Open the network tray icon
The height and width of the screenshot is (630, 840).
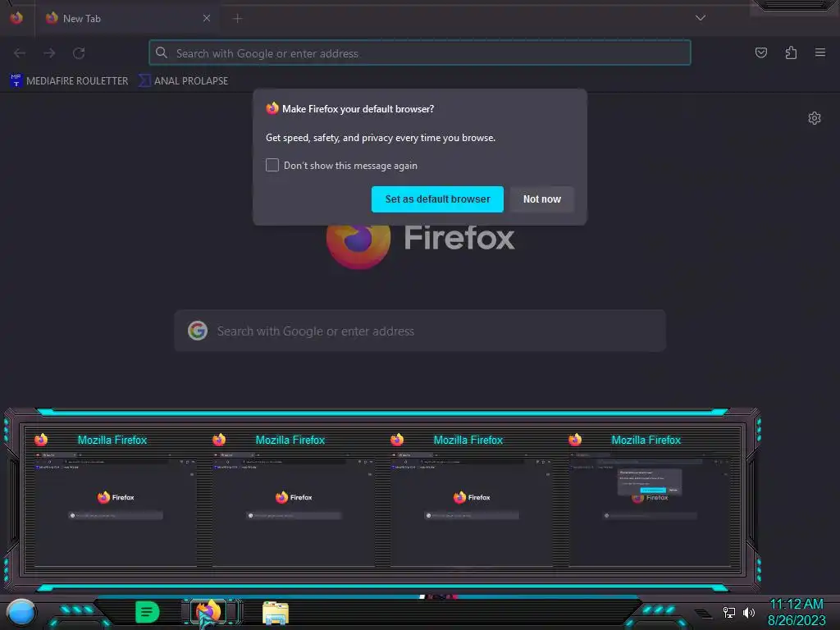pyautogui.click(x=729, y=612)
